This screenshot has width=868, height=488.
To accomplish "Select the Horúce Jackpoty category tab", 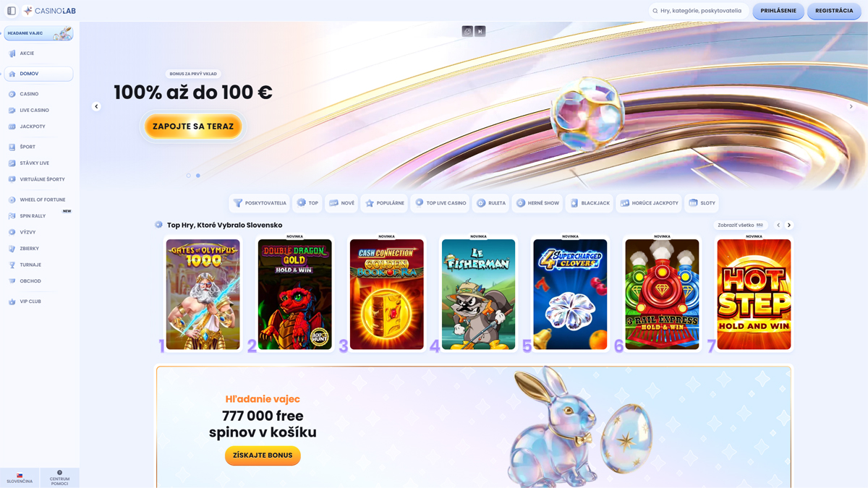I will tap(650, 203).
